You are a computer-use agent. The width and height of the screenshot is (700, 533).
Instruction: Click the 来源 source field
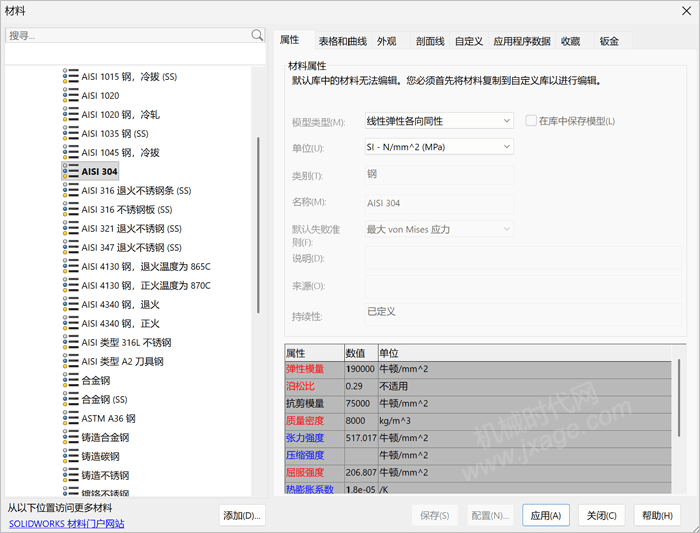click(x=523, y=286)
